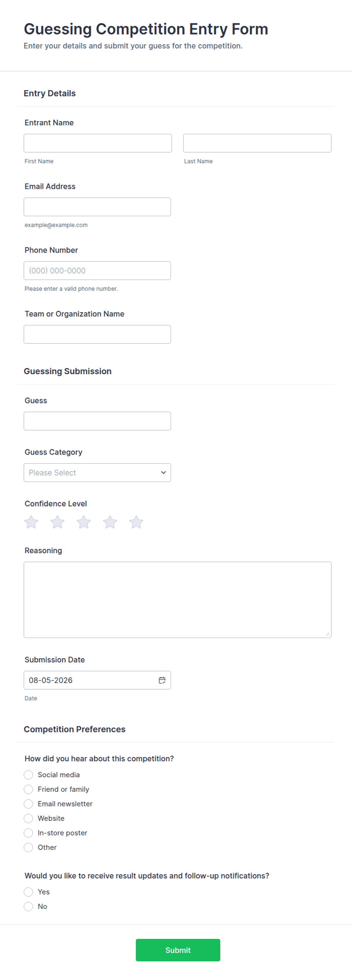Set confidence to two stars
Image resolution: width=352 pixels, height=980 pixels.
click(x=58, y=522)
